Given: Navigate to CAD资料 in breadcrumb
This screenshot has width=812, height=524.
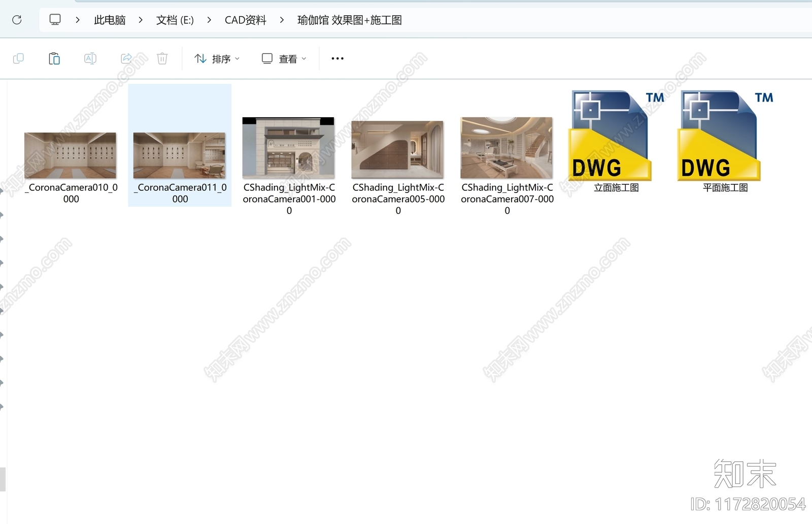Looking at the screenshot, I should coord(246,20).
